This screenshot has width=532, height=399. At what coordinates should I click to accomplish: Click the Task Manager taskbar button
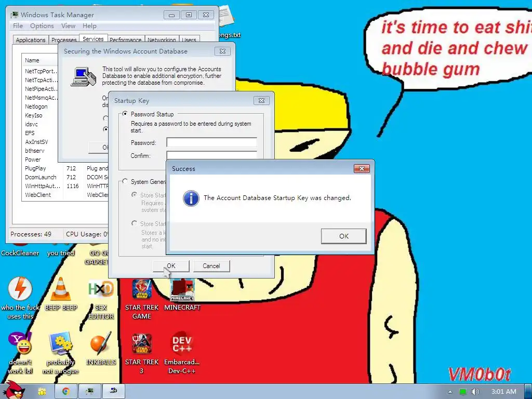(89, 392)
